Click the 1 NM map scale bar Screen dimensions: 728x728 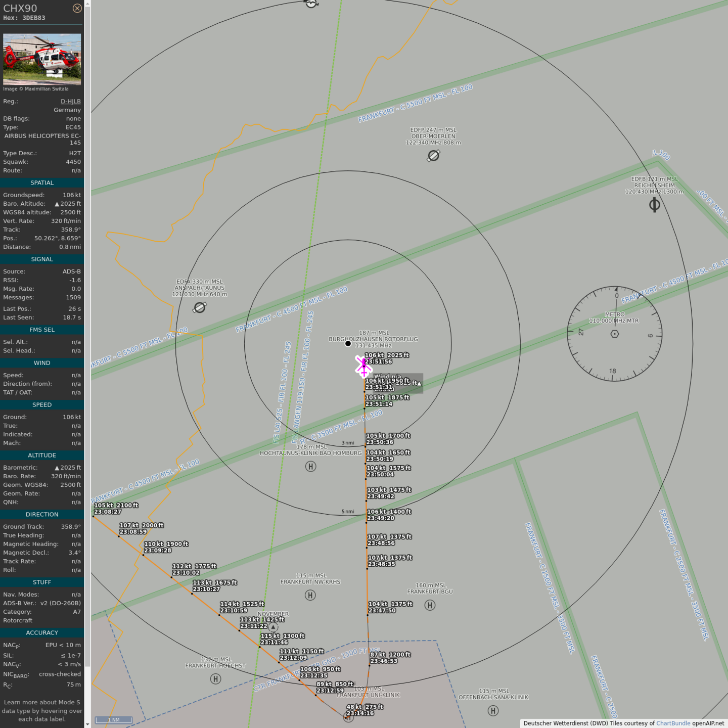coord(114,720)
